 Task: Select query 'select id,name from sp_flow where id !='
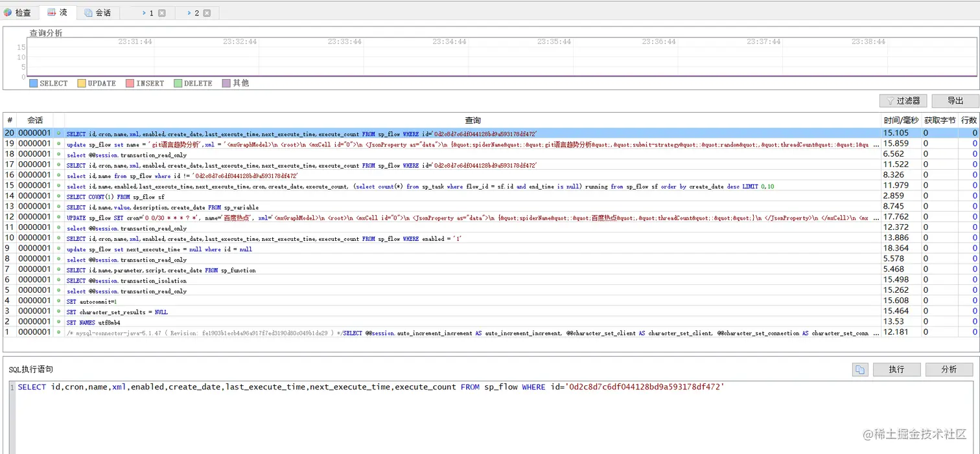point(182,176)
